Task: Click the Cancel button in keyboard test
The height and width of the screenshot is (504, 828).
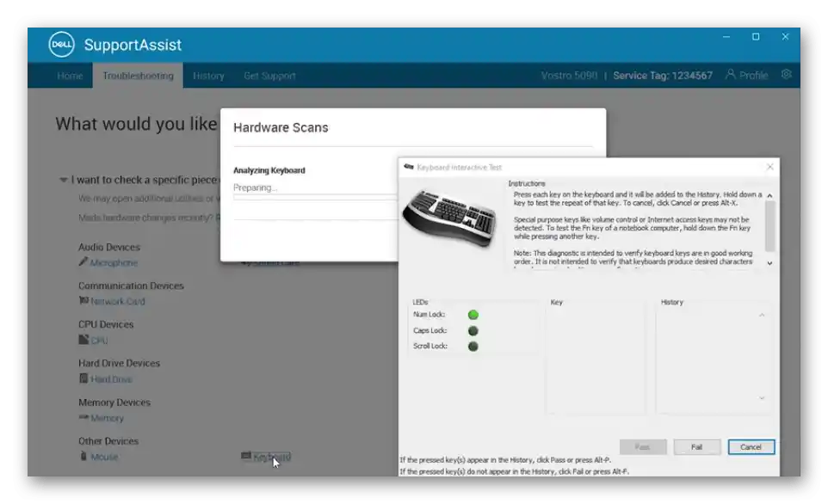Action: (751, 447)
